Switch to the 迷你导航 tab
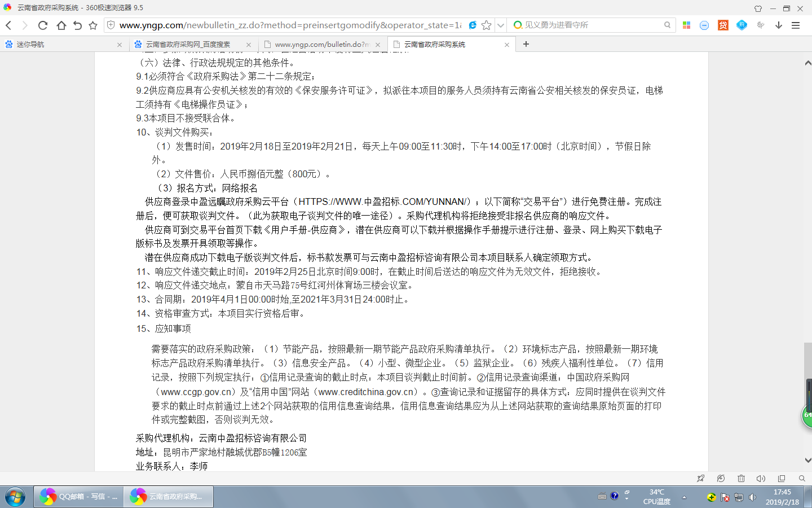 (62, 44)
